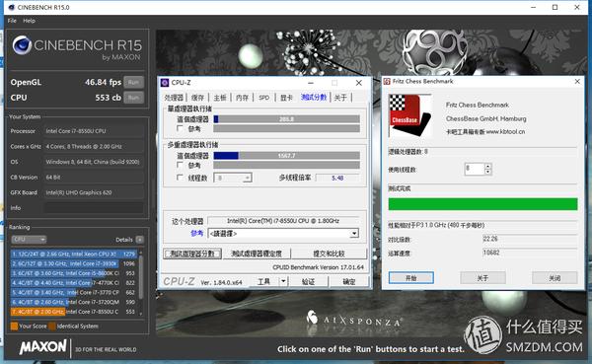This screenshot has width=592, height=364.
Task: Expand the 工具 dropdown arrow in CPU-Z
Action: coord(283,282)
